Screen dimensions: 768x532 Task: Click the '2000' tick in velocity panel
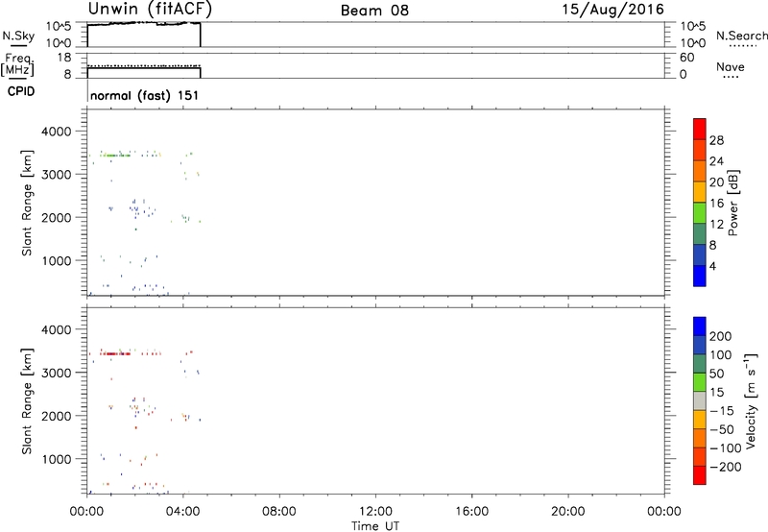(x=57, y=417)
